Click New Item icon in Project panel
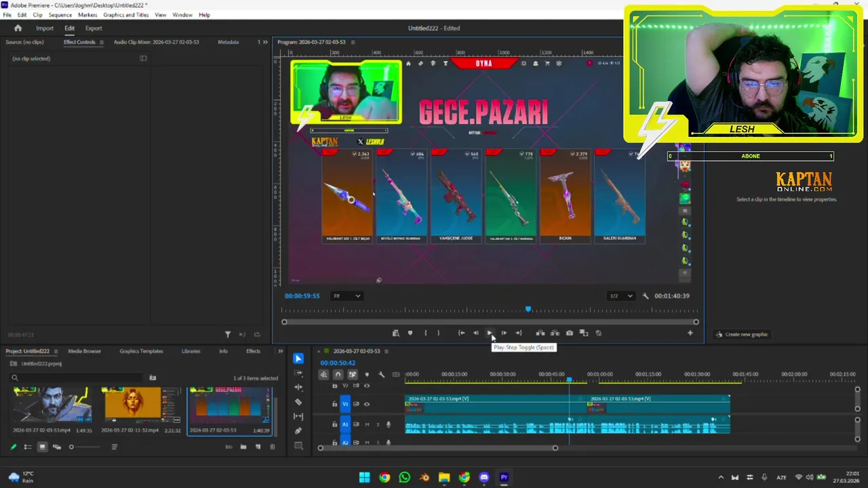 [x=258, y=447]
